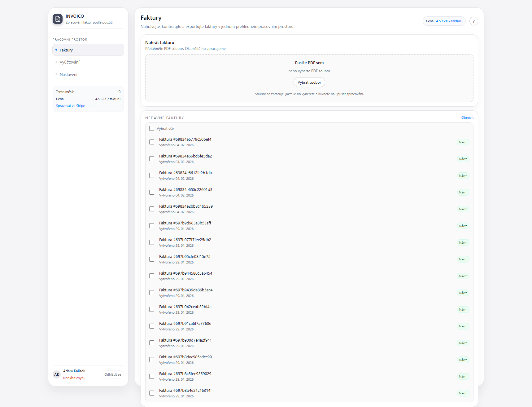Check the box for invoice #697b944580c5a6454
The image size is (532, 407).
152,276
